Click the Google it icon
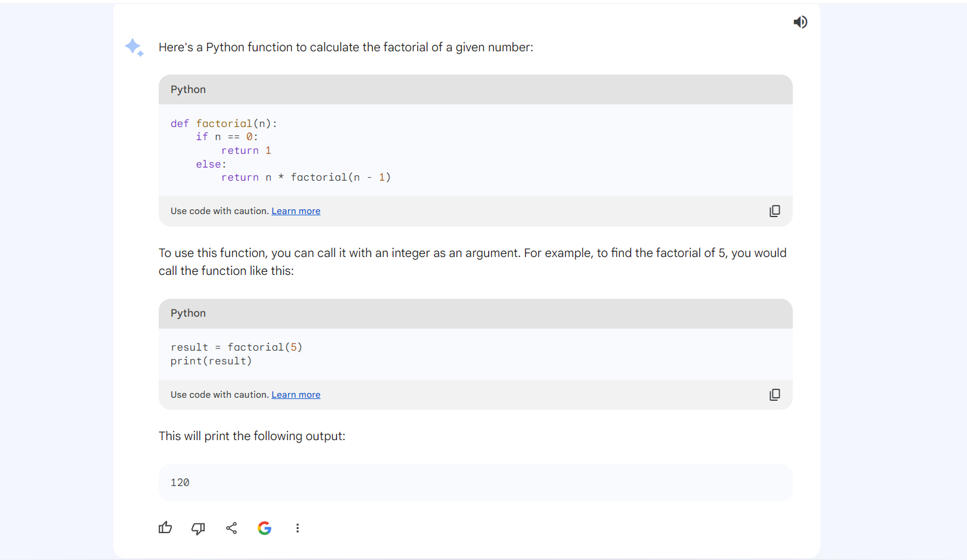This screenshot has height=560, width=967. click(264, 528)
